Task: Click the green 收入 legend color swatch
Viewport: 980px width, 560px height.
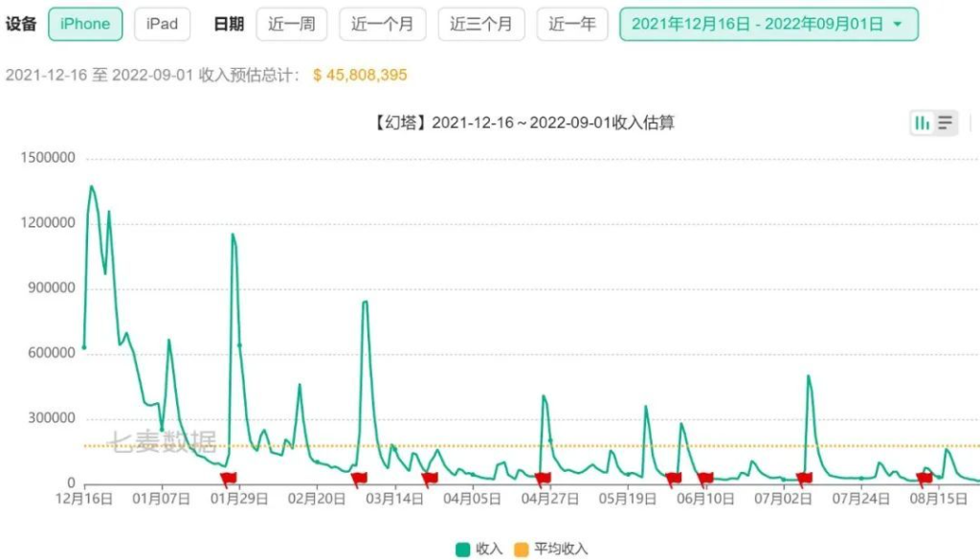Action: 462,549
